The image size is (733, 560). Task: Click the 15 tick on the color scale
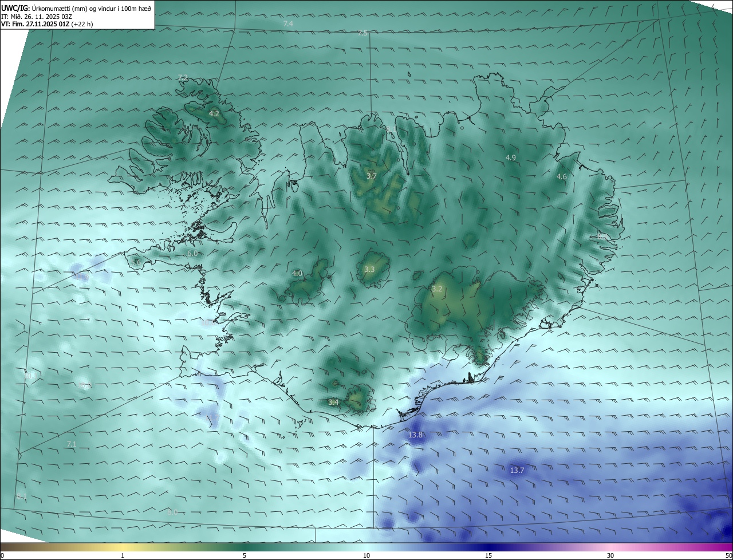coord(488,555)
